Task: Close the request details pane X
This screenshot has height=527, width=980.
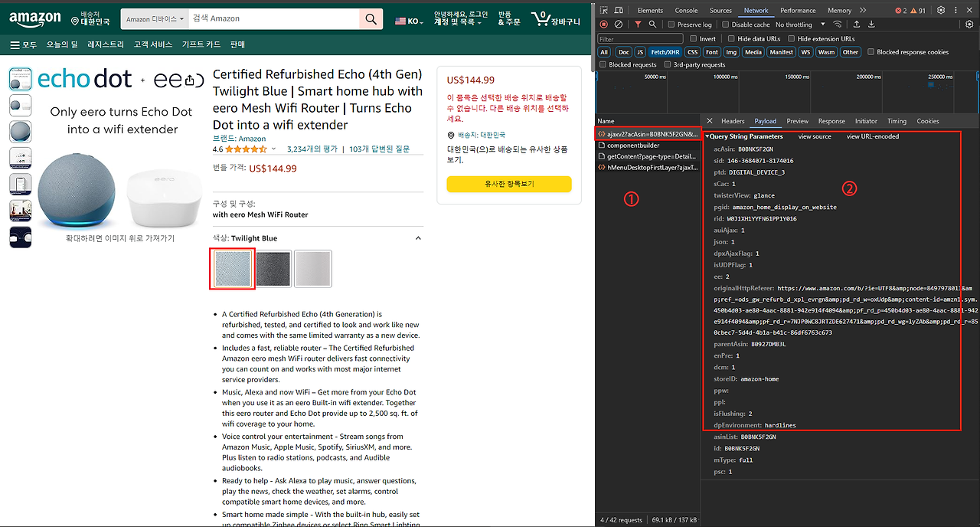Action: 710,121
